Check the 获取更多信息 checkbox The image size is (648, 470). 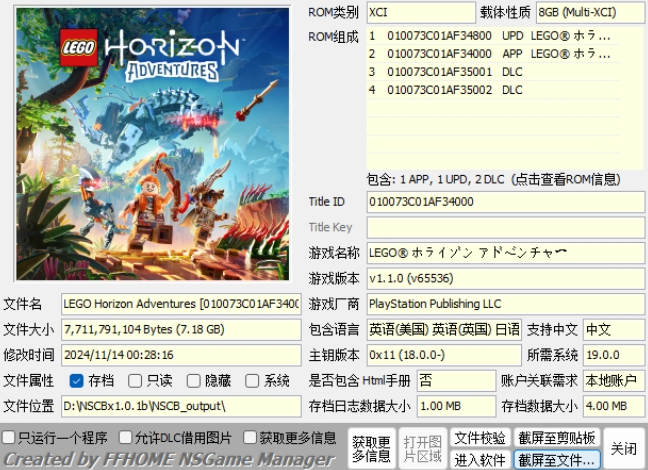(x=250, y=438)
